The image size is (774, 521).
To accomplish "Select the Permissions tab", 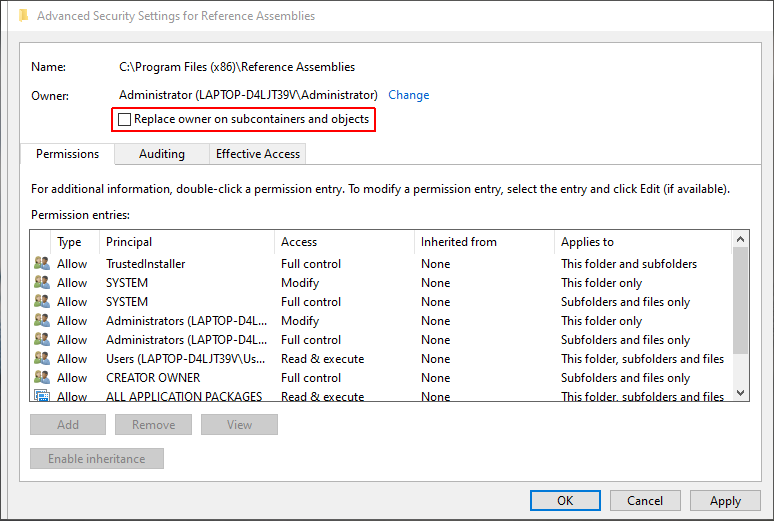I will 67,154.
